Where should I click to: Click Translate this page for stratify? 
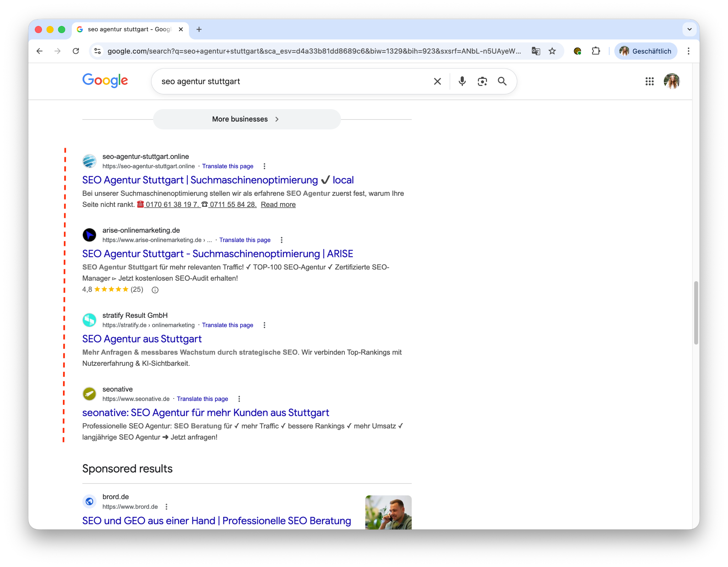[227, 325]
